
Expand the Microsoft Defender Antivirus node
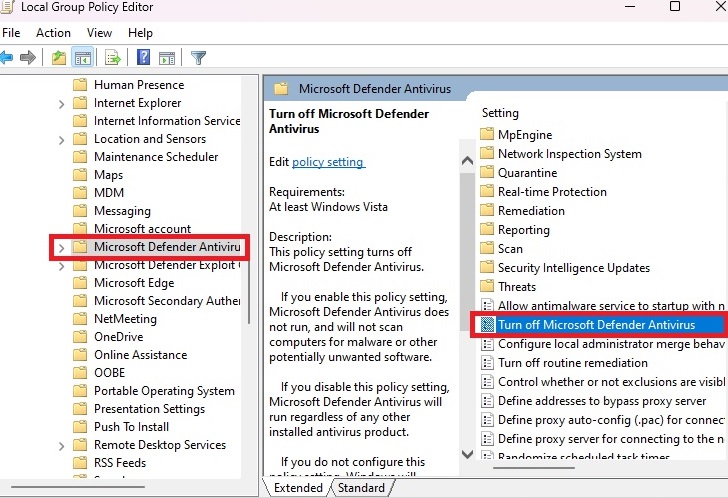61,248
